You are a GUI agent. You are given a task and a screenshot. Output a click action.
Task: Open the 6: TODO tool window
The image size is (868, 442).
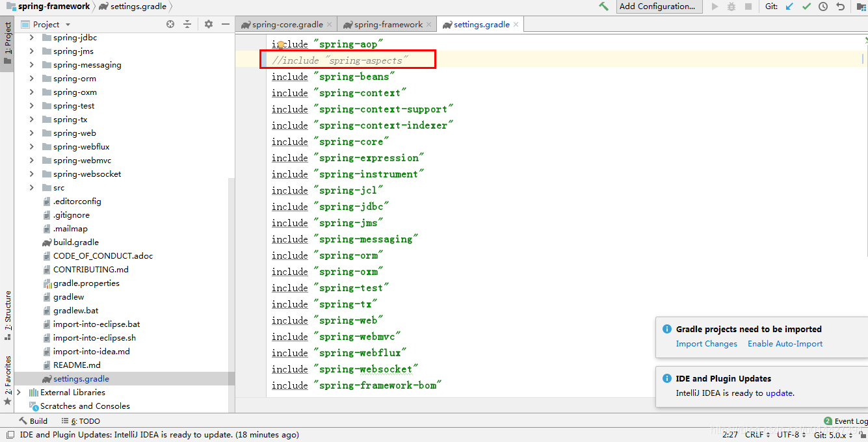(81, 421)
